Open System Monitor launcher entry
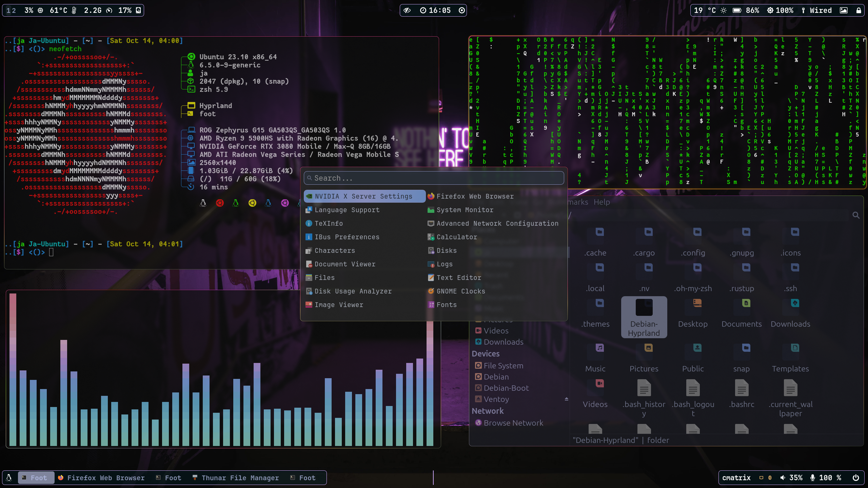This screenshot has height=488, width=868. [465, 210]
